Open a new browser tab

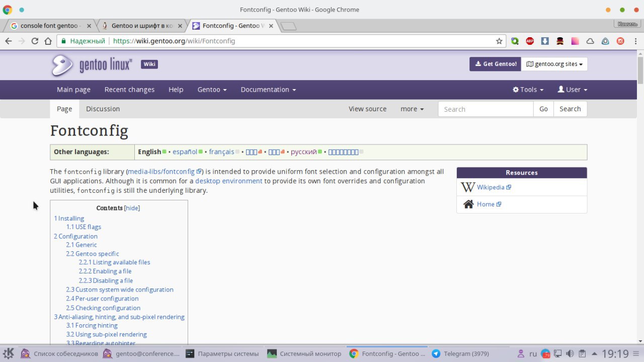[288, 26]
